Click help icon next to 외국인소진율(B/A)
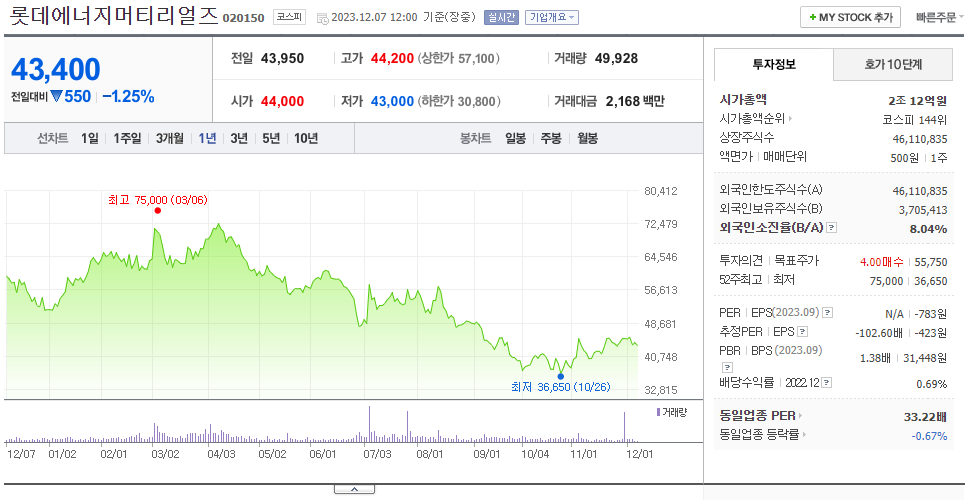Screen dimensions: 968x500 coord(832,228)
